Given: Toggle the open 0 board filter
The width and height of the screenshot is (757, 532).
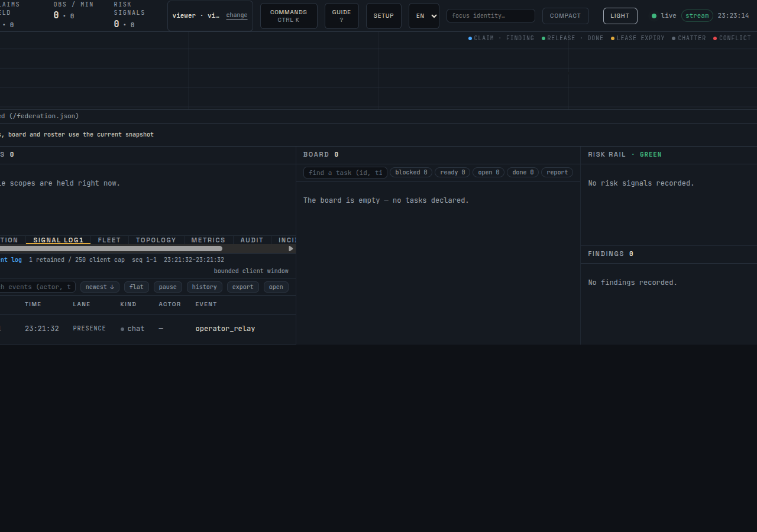Looking at the screenshot, I should point(489,173).
